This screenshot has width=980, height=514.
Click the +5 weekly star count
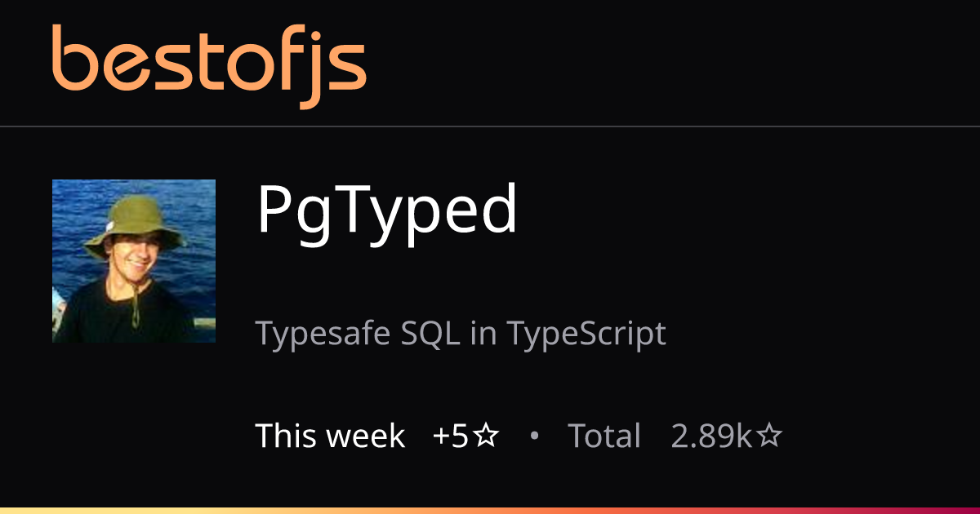[x=451, y=436]
